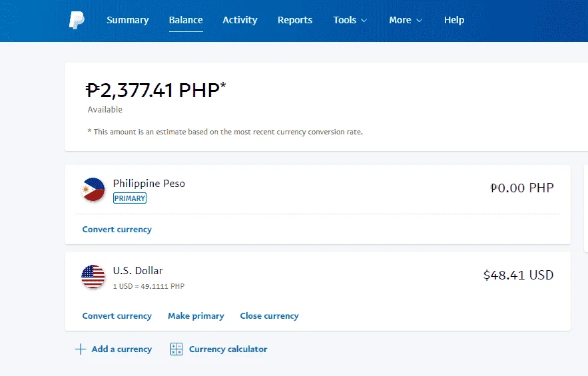This screenshot has height=376, width=588.
Task: Click the Philippine Peso currency name
Action: [x=149, y=183]
